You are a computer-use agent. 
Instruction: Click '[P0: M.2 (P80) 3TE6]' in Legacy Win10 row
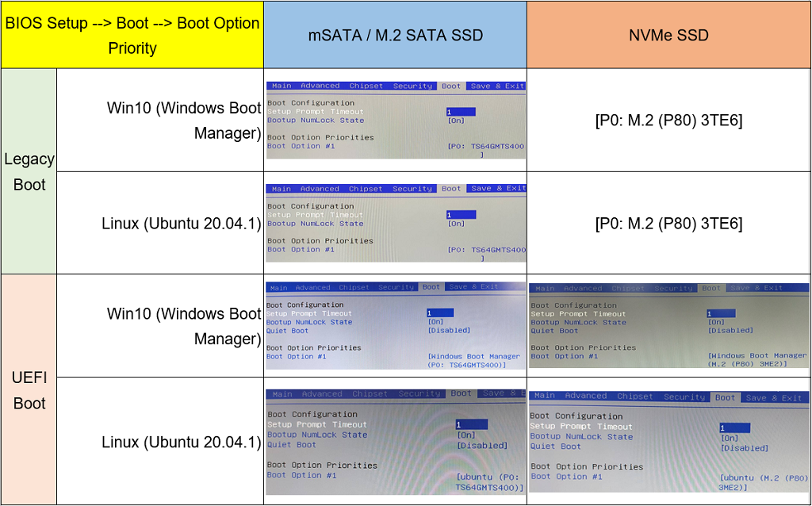(x=668, y=121)
